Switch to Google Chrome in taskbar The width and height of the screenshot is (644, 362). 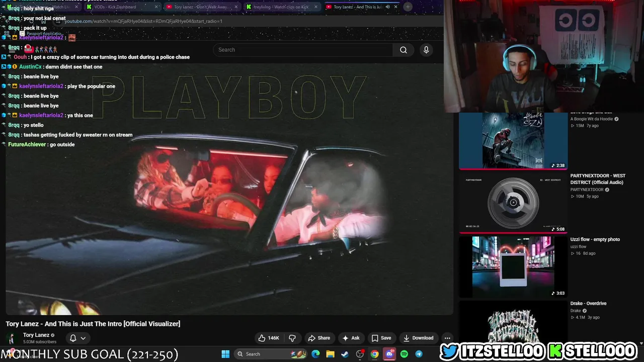click(374, 354)
